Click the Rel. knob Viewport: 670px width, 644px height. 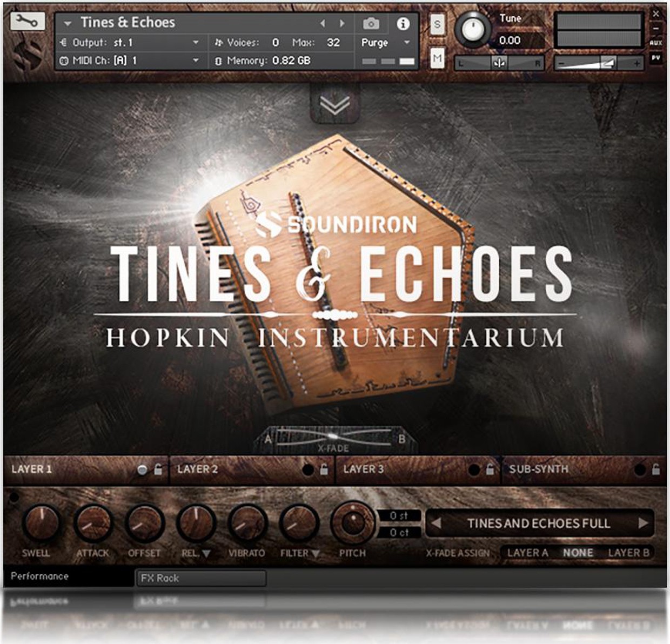click(195, 523)
